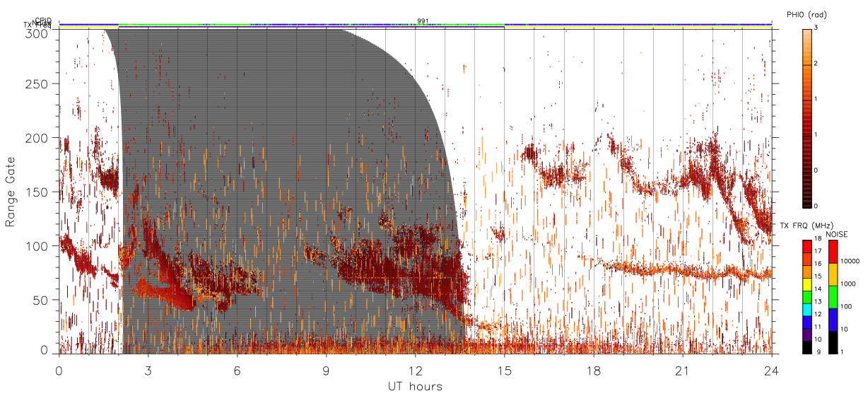Select the x-axis tick label "24"

tap(772, 371)
